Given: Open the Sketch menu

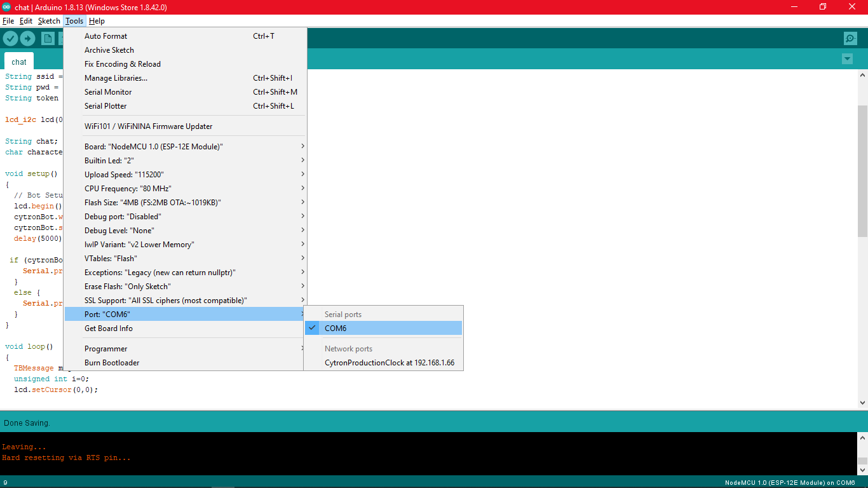Looking at the screenshot, I should coord(49,21).
